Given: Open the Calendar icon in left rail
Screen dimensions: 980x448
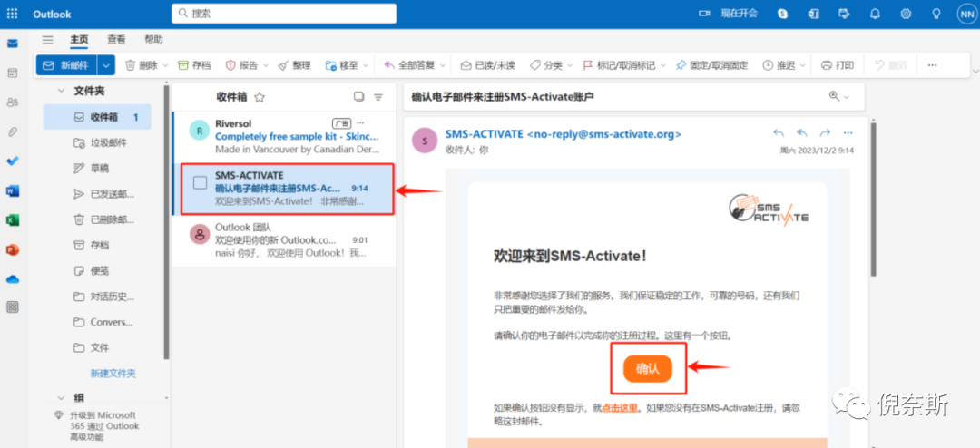Looking at the screenshot, I should pos(13,73).
